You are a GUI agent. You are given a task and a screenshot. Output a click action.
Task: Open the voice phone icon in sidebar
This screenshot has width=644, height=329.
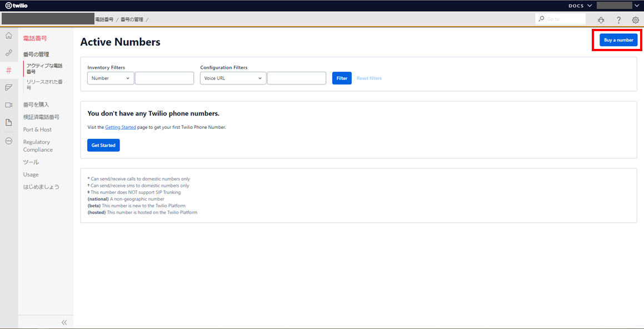9,53
